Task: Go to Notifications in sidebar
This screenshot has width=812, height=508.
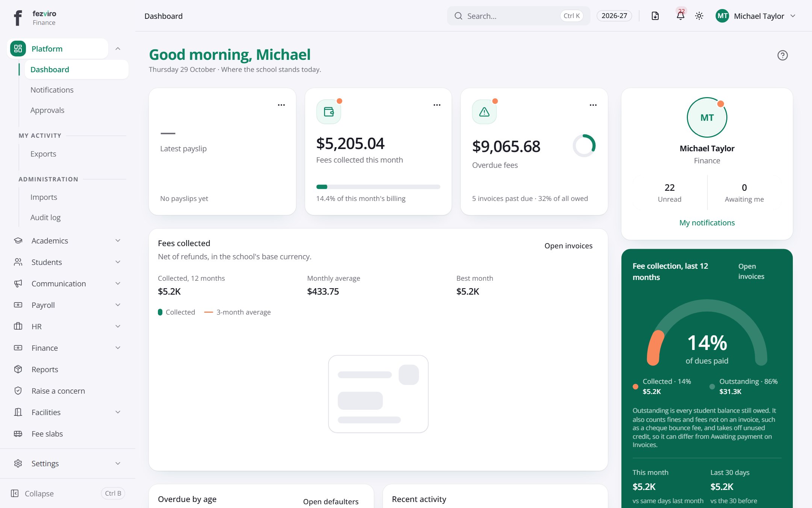Action: click(x=52, y=90)
